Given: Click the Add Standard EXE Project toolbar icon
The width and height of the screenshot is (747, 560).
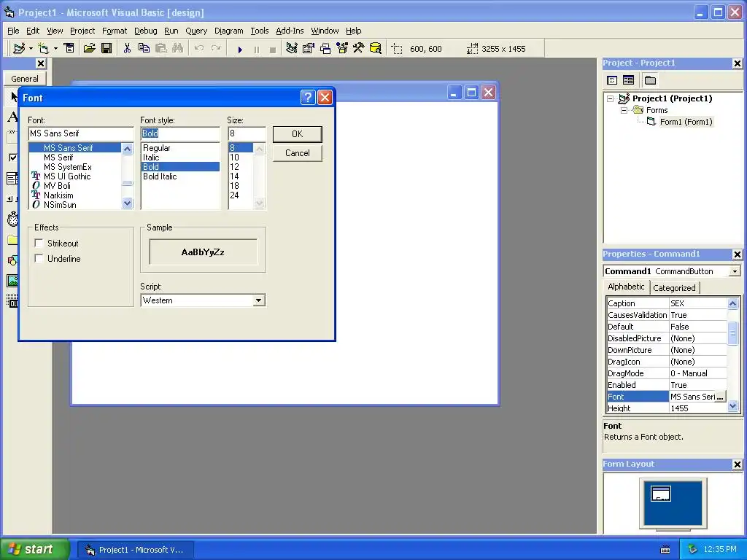Looking at the screenshot, I should 19,48.
